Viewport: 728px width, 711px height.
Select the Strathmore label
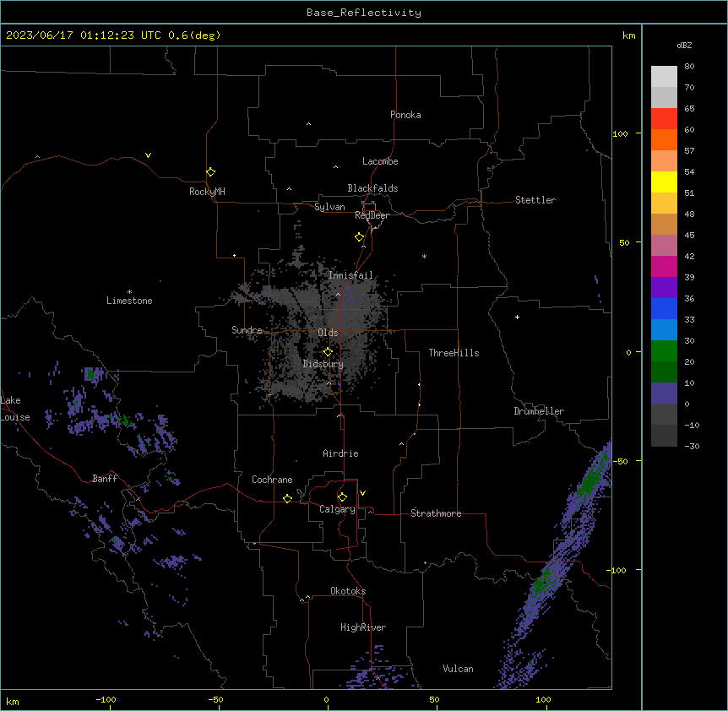(436, 513)
